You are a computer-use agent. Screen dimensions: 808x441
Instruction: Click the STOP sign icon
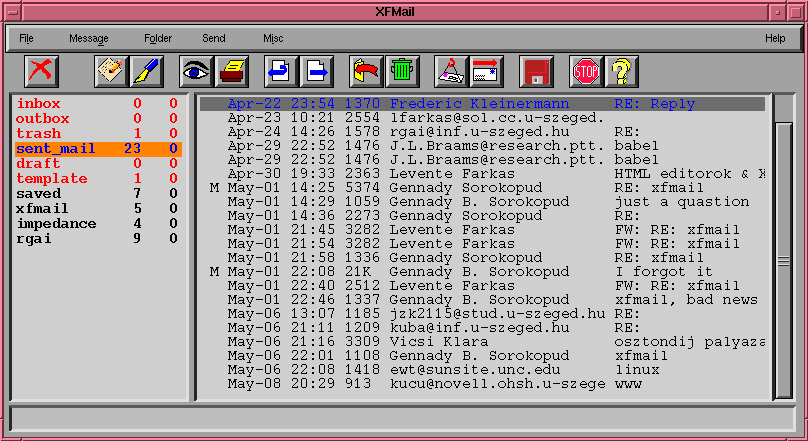tap(586, 71)
